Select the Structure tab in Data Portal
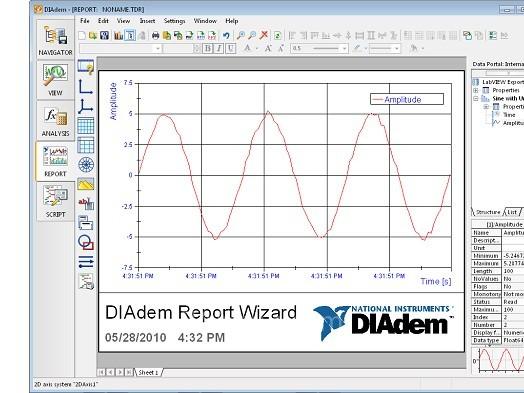The width and height of the screenshot is (524, 393). (x=488, y=212)
